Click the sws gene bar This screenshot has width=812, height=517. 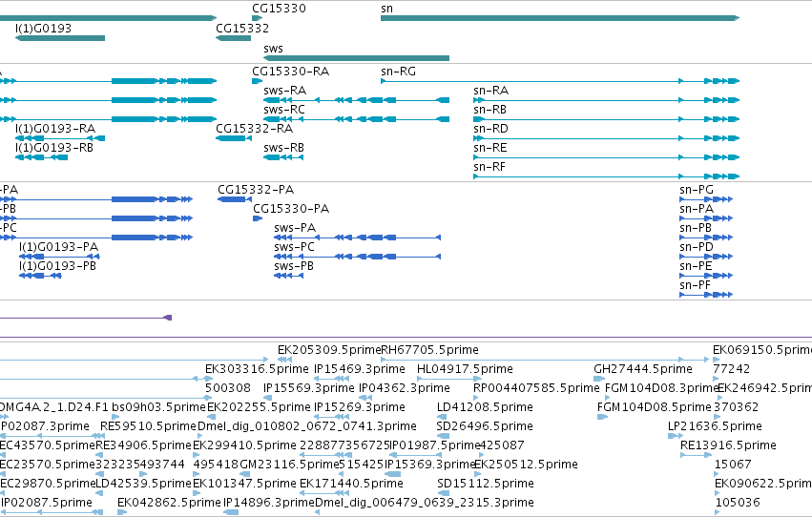[356, 58]
